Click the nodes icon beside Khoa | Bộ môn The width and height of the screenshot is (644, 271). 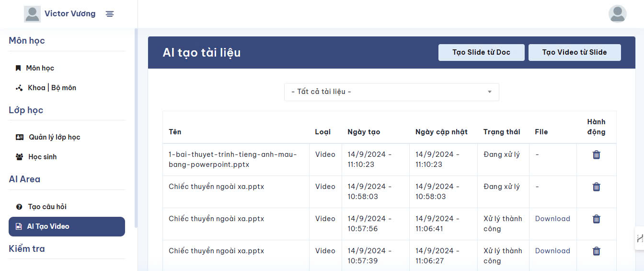coord(19,88)
